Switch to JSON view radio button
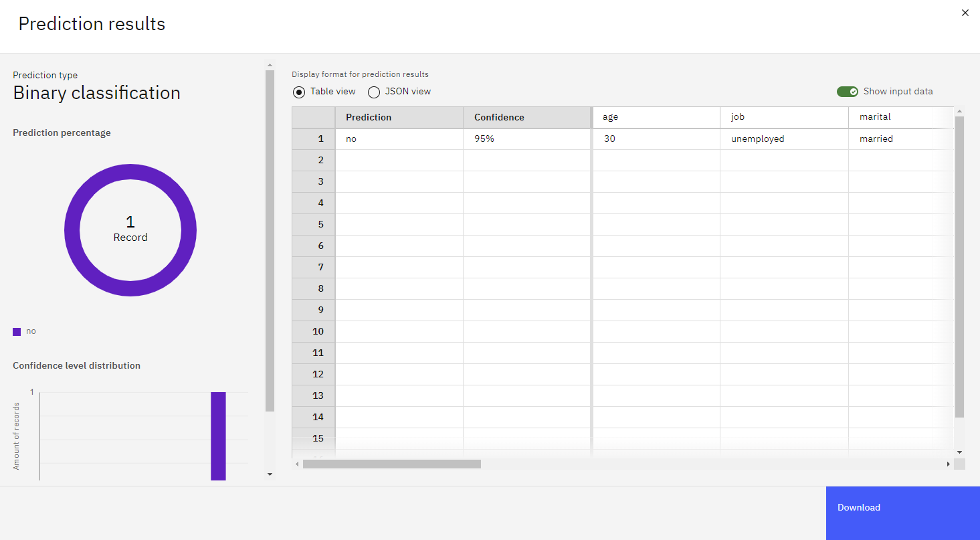Viewport: 980px width, 540px height. (x=374, y=92)
